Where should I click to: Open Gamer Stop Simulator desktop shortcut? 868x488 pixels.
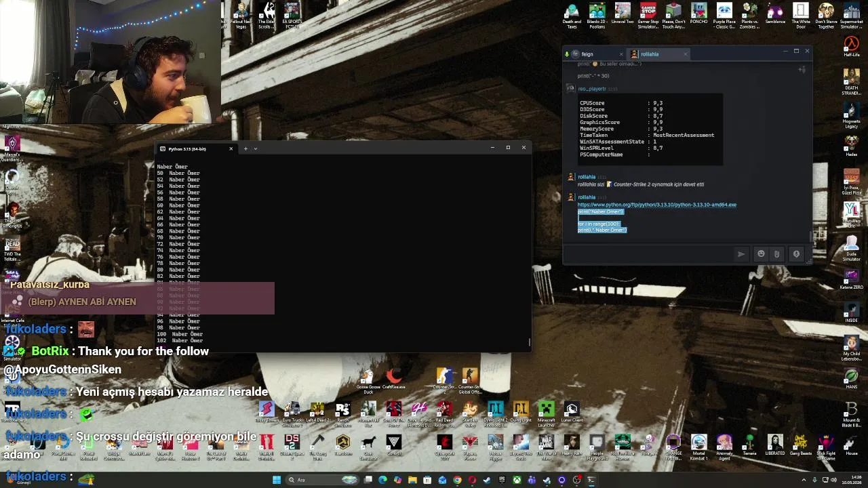tap(648, 16)
